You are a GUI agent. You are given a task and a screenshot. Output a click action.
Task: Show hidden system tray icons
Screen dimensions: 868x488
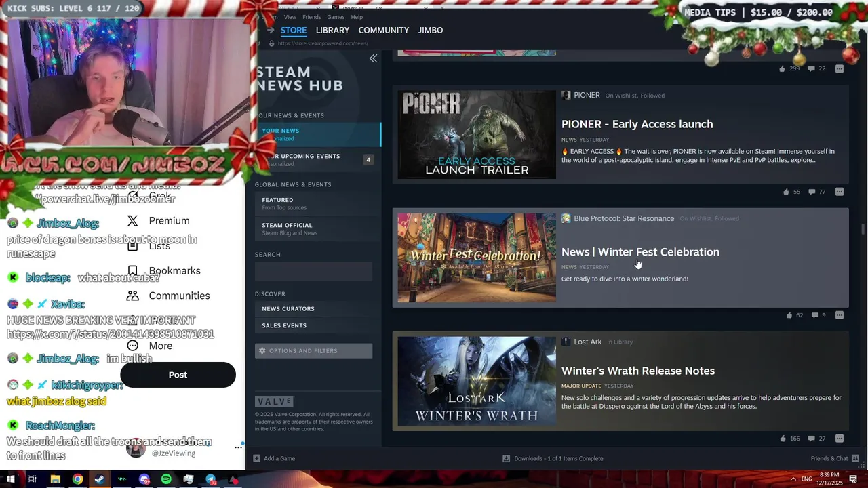click(x=793, y=479)
